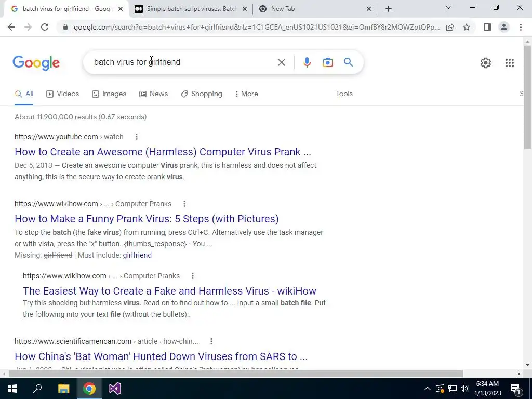Open the Chrome three-dot menu

tap(521, 27)
